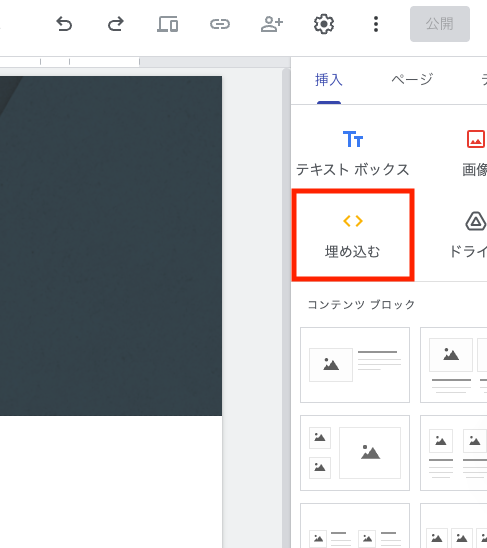
Task: Open the device preview icon
Action: [x=167, y=24]
